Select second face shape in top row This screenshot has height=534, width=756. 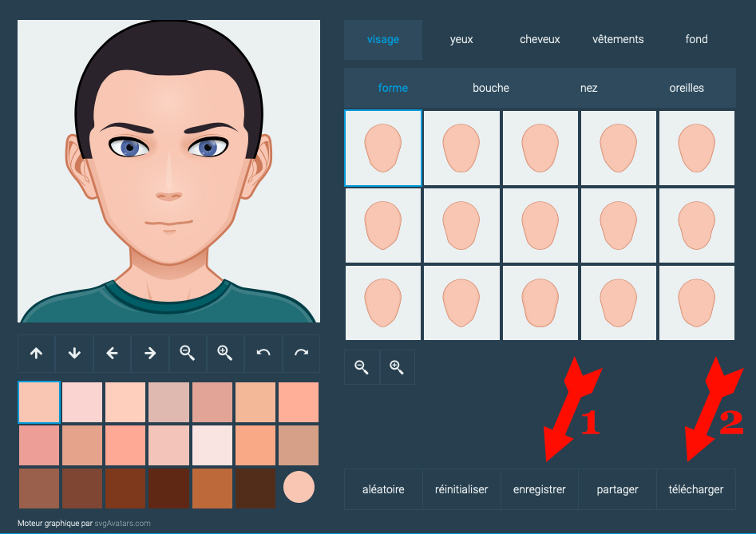click(x=461, y=148)
